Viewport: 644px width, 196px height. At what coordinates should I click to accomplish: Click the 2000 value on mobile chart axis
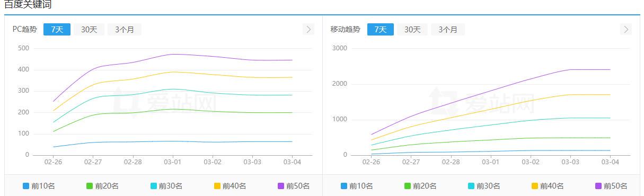coord(339,84)
